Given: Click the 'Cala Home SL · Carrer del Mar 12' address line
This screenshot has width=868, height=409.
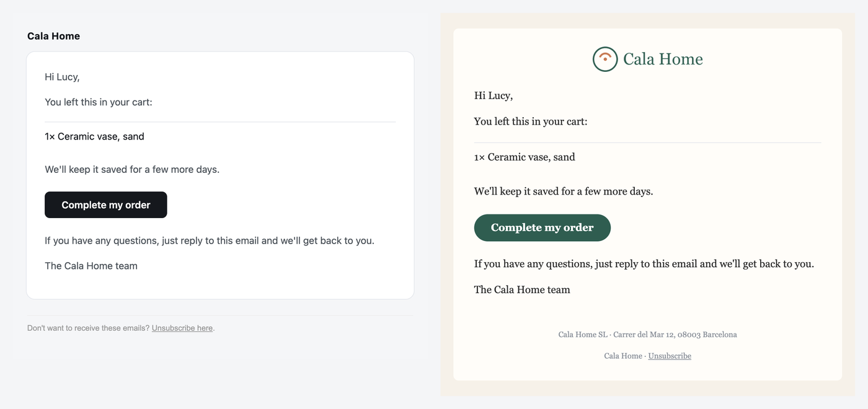Looking at the screenshot, I should point(647,335).
